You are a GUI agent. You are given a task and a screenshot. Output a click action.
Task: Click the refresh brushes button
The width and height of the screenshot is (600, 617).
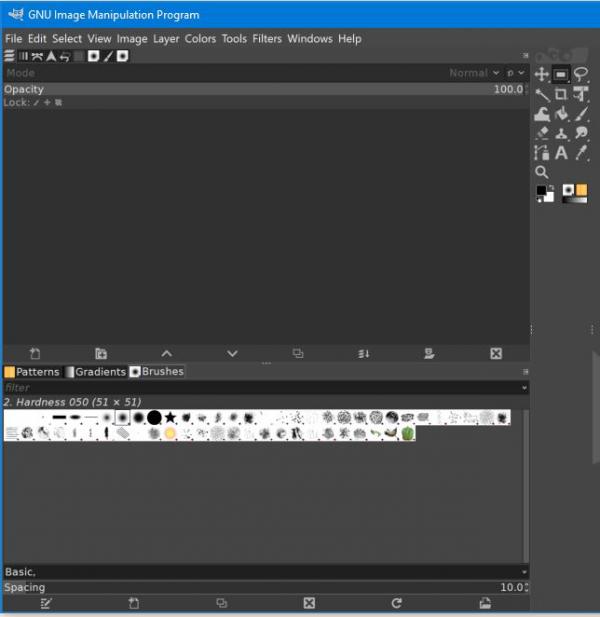click(x=397, y=603)
